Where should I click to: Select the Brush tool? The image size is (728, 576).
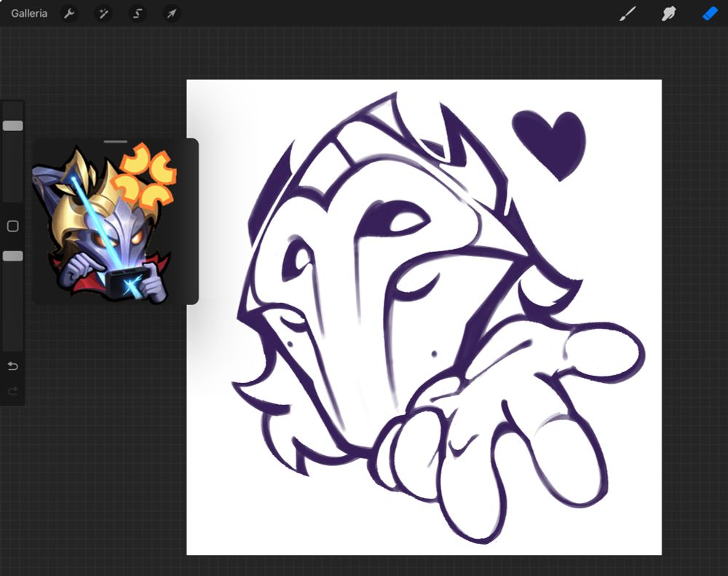[628, 13]
